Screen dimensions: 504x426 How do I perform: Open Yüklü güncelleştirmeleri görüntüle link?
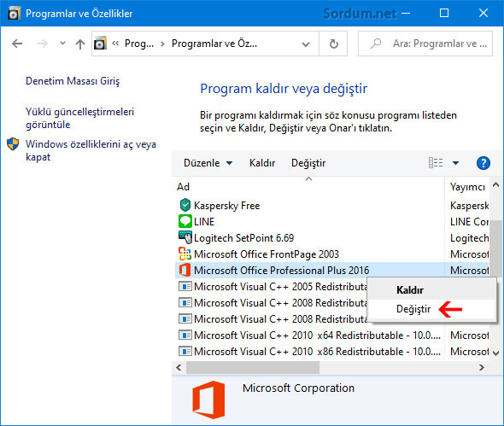pyautogui.click(x=79, y=118)
